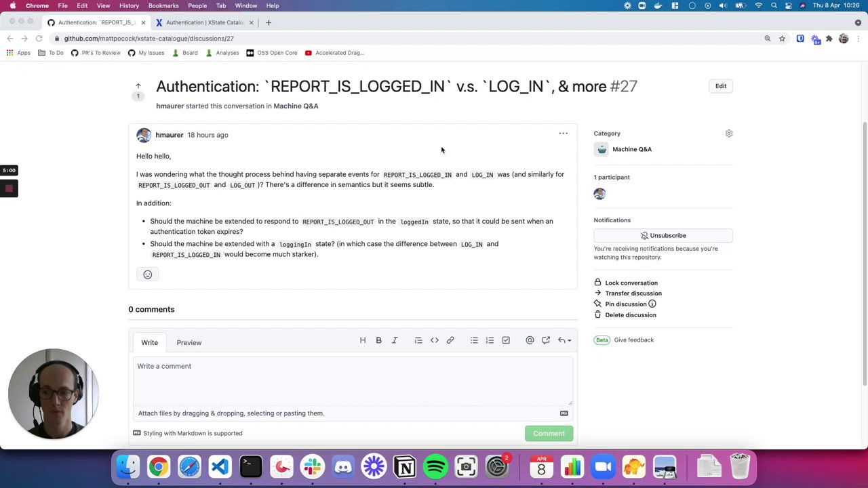
Task: Click the disabled green Comment button
Action: pyautogui.click(x=549, y=434)
